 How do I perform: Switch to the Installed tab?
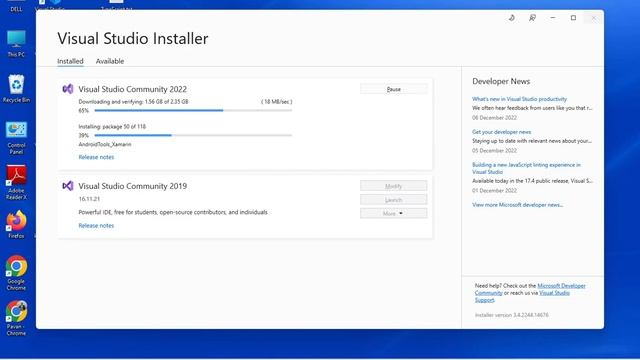[x=70, y=61]
